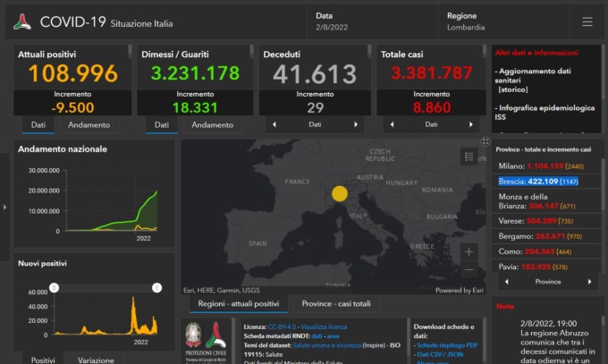
Task: Open CC-BY-4.0 license link
Action: [282, 326]
